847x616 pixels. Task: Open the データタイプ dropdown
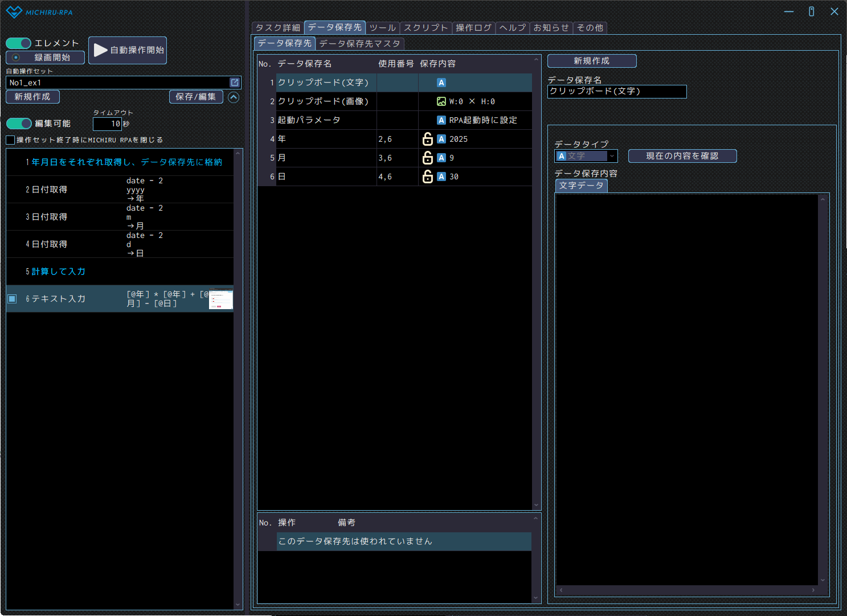point(612,156)
